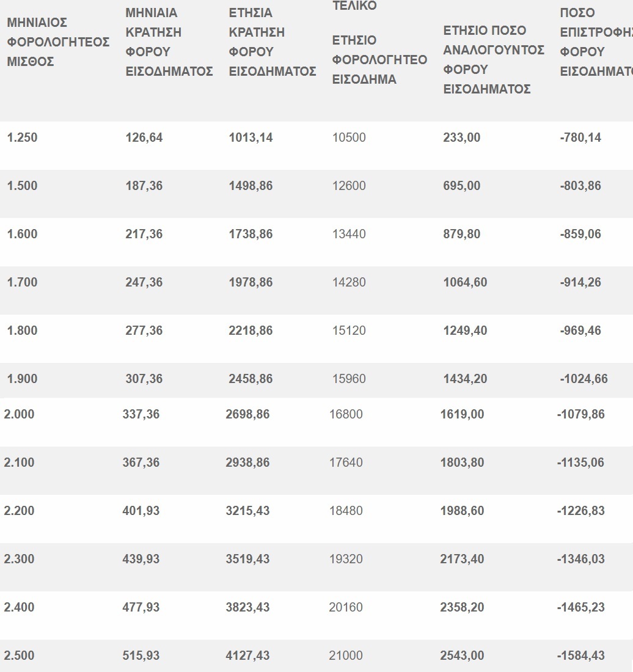The height and width of the screenshot is (672, 633).
Task: Click the 187,36 monthly withholding cell
Action: pyautogui.click(x=144, y=186)
